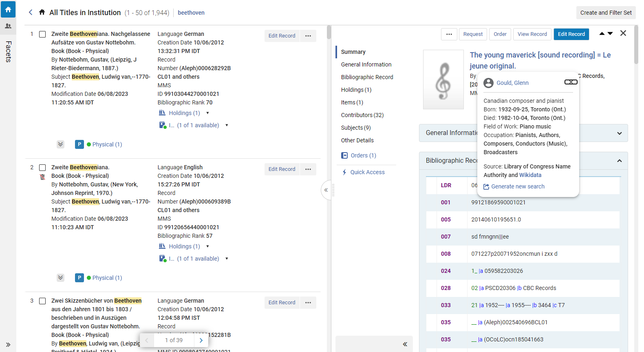The image size is (644, 352).
Task: Select Subjects (9) in section navigation
Action: click(356, 128)
